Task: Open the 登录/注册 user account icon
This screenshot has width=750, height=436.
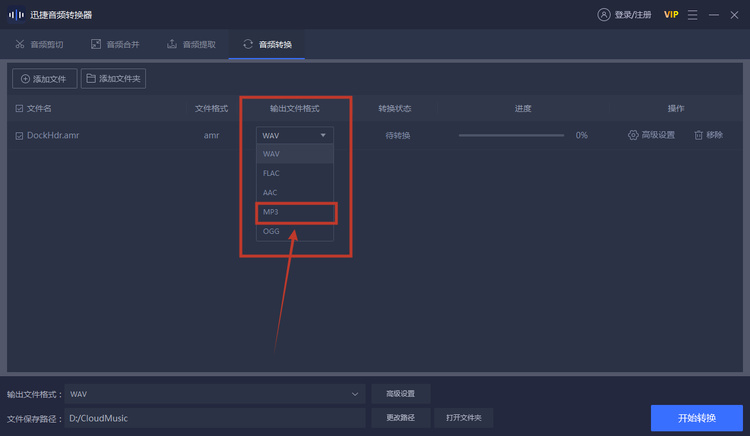Action: point(604,15)
